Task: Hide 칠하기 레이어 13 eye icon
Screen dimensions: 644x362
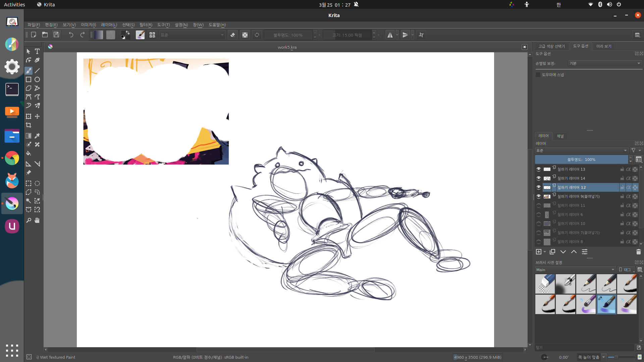Action: (539, 169)
